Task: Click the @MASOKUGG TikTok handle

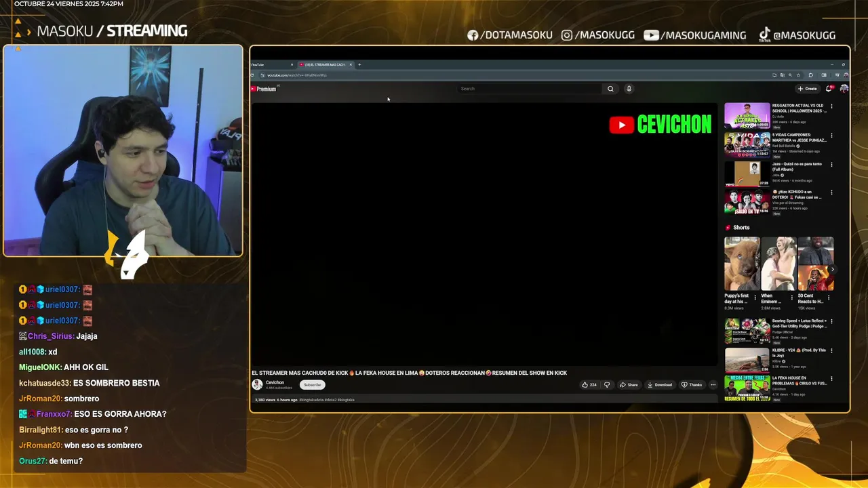Action: click(797, 35)
